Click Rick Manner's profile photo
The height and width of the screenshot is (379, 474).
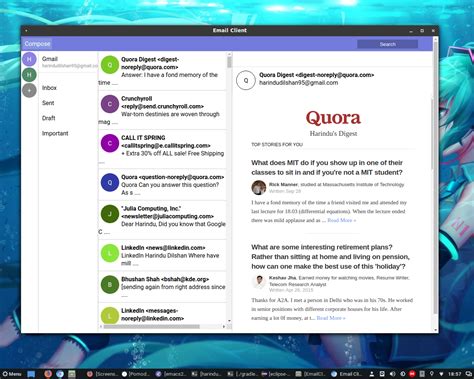click(x=259, y=187)
